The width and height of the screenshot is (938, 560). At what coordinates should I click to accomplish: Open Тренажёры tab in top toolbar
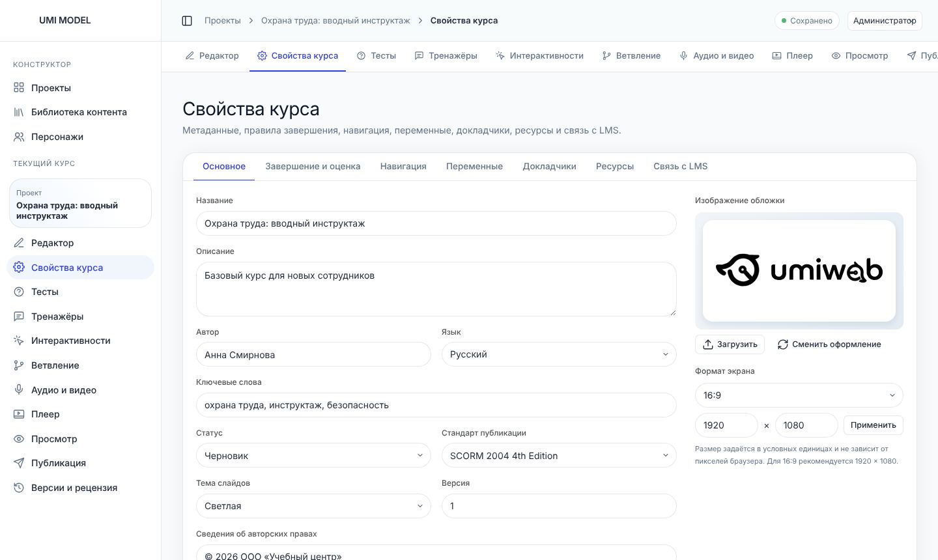pos(446,56)
